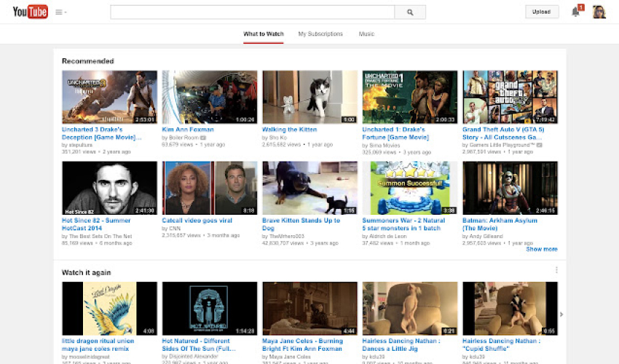This screenshot has width=619, height=364.
Task: Open Walking the Kitten thumbnail
Action: point(310,97)
